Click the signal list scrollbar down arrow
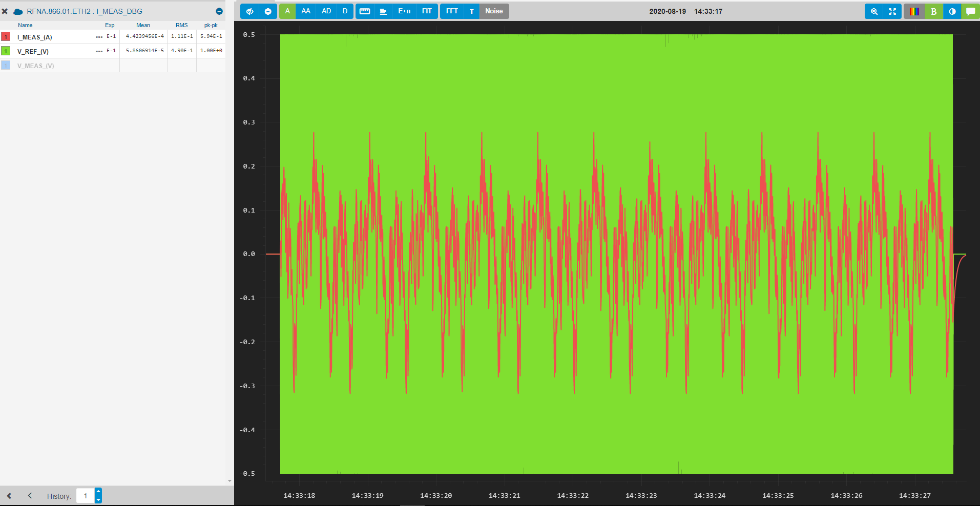Viewport: 980px width, 506px height. [230, 481]
